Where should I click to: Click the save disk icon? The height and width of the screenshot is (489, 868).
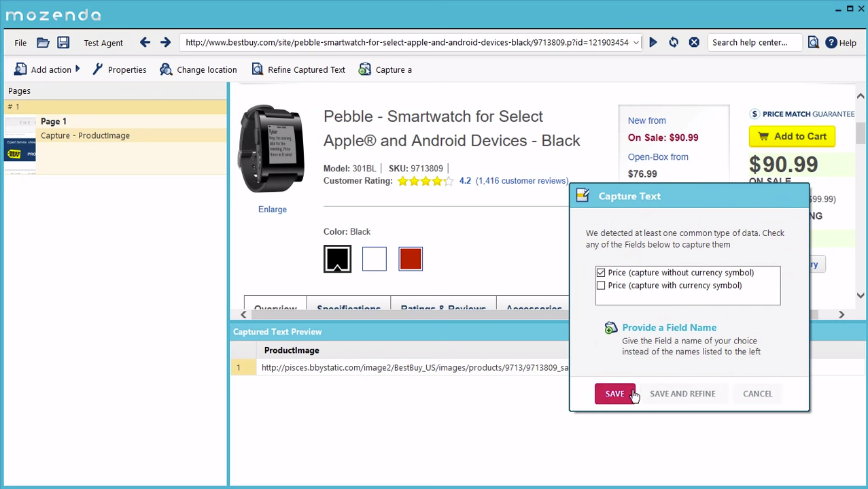63,42
